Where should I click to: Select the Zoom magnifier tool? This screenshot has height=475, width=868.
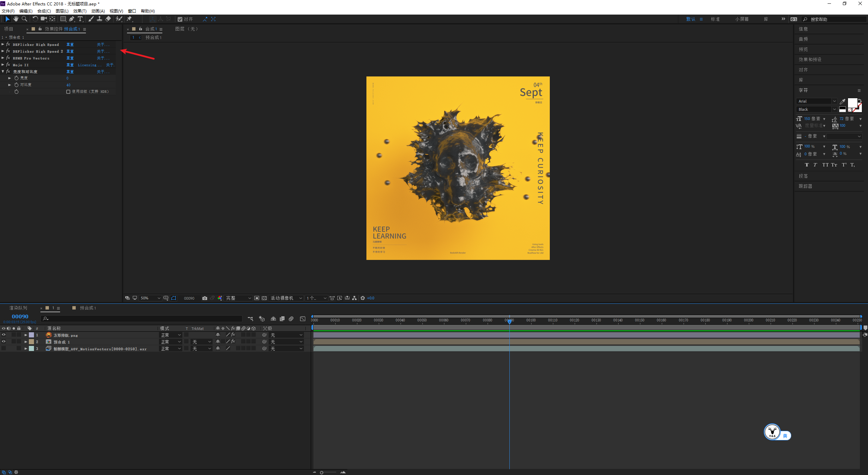click(24, 19)
